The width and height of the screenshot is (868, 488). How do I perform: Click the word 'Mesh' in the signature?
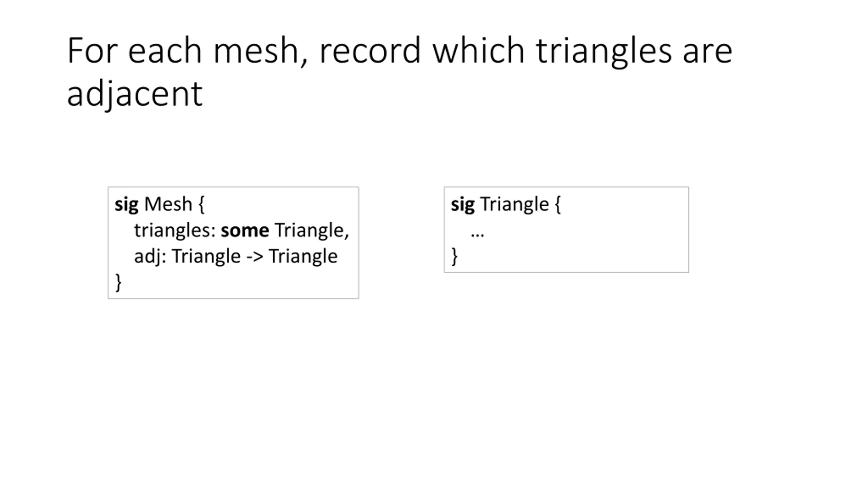168,204
